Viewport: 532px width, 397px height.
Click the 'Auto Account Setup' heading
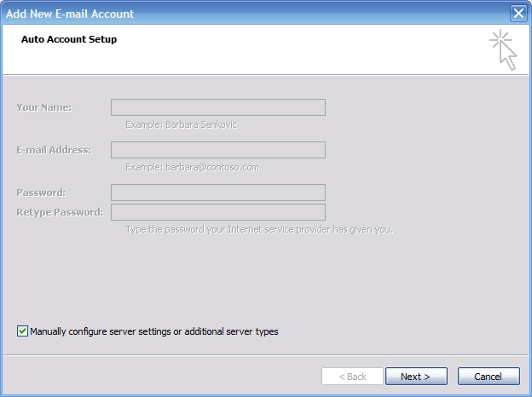pos(69,39)
